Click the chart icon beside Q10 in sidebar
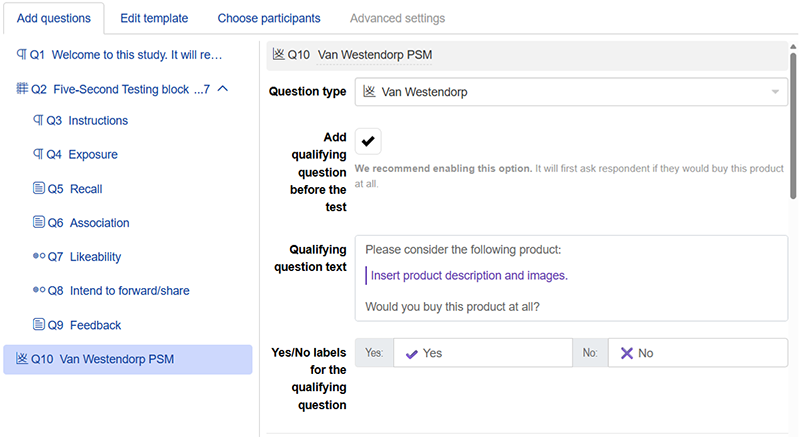The image size is (800, 437). pyautogui.click(x=22, y=358)
